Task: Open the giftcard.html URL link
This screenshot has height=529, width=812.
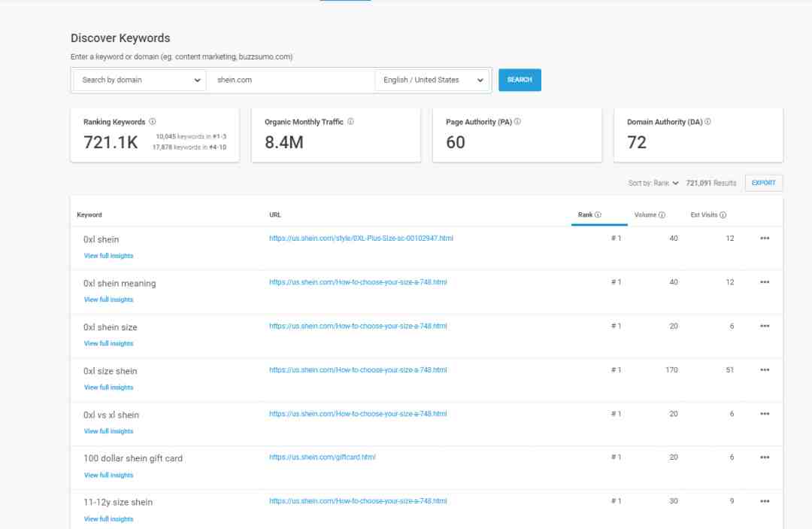Action: tap(322, 458)
